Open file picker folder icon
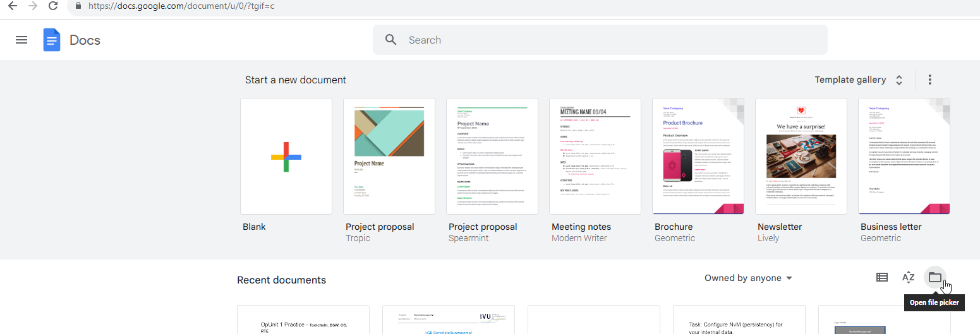This screenshot has height=334, width=980. [935, 277]
